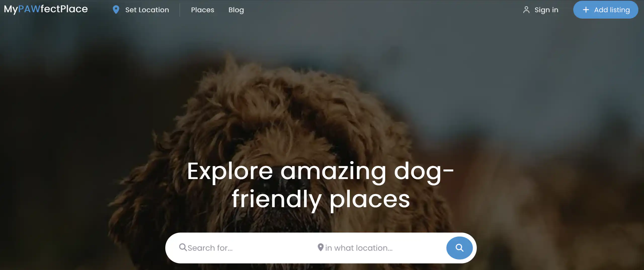Click the dog's fluffy head in the hero image
This screenshot has height=270, width=644.
pyautogui.click(x=289, y=113)
